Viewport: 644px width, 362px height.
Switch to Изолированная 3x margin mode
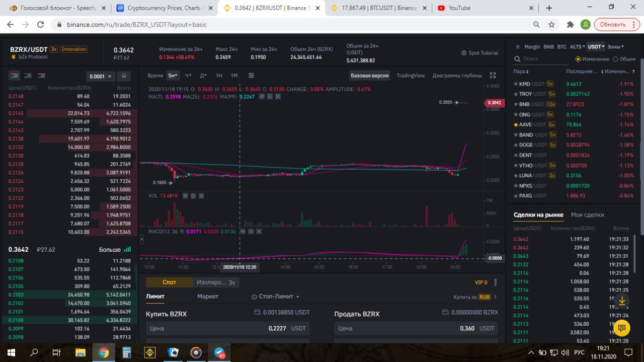[x=216, y=282]
